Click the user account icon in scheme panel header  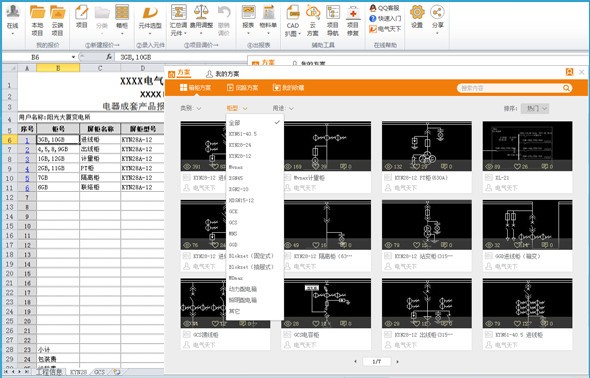(570, 72)
